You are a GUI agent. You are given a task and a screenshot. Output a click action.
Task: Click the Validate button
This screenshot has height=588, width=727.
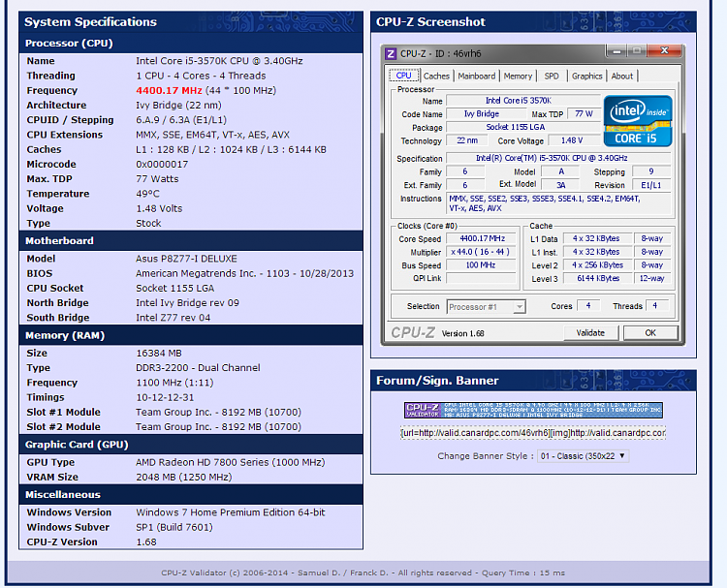pos(590,332)
